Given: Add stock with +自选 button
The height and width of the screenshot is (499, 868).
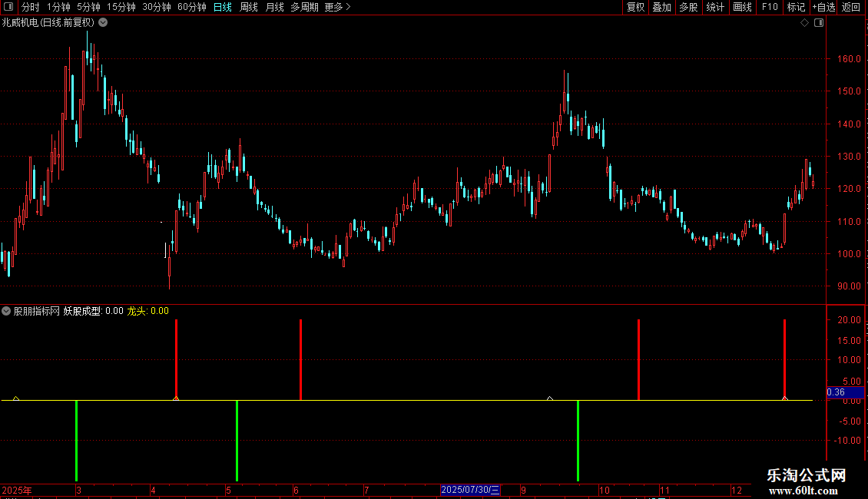Looking at the screenshot, I should click(823, 7).
